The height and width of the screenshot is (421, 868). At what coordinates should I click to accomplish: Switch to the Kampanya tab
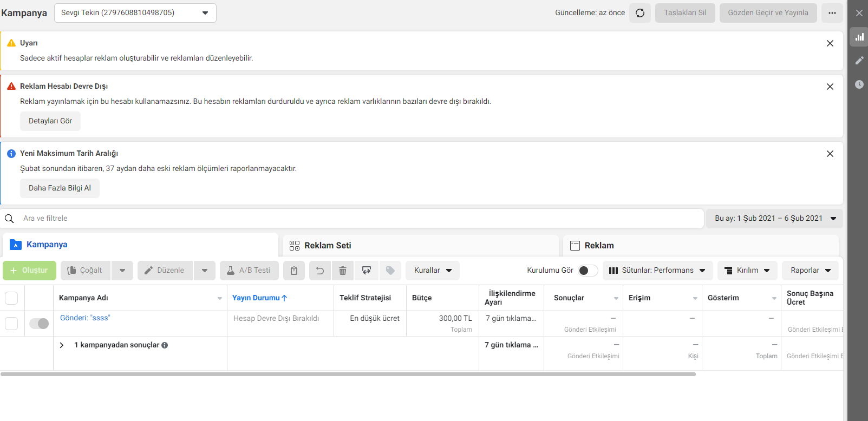[140, 245]
